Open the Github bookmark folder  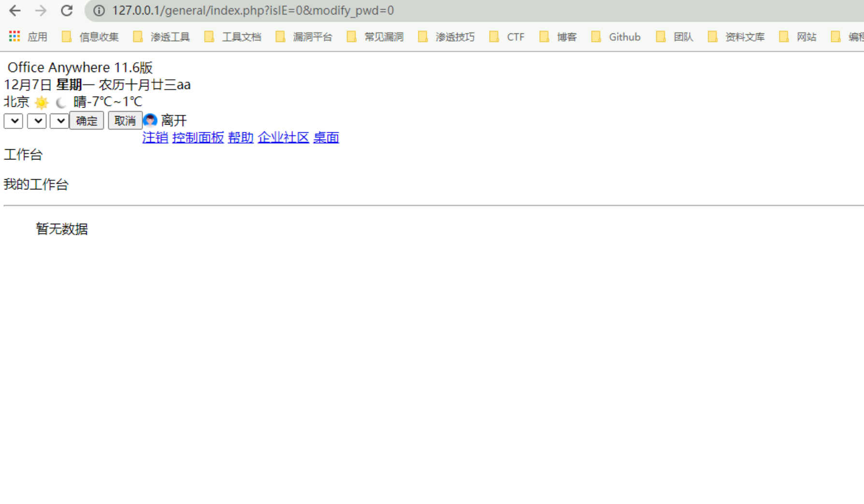coord(617,37)
